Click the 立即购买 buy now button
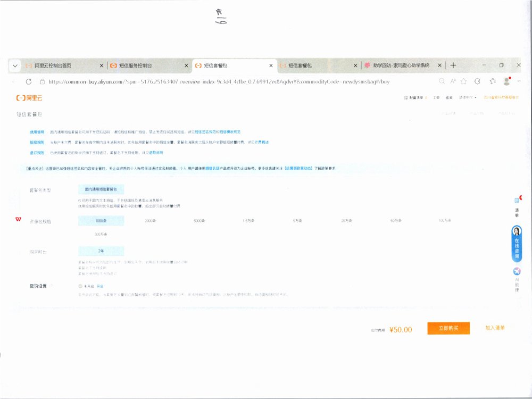The height and width of the screenshot is (399, 532). pos(448,328)
